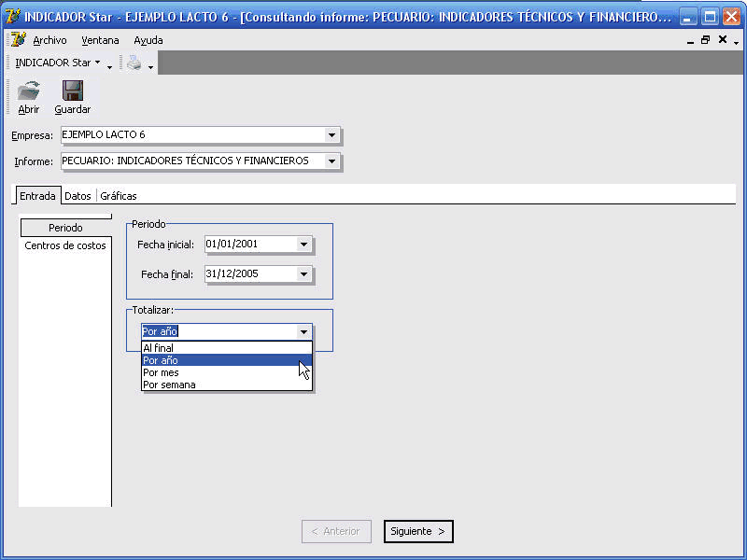The width and height of the screenshot is (747, 560).
Task: Choose 'Por mes' totalizing option
Action: point(227,372)
